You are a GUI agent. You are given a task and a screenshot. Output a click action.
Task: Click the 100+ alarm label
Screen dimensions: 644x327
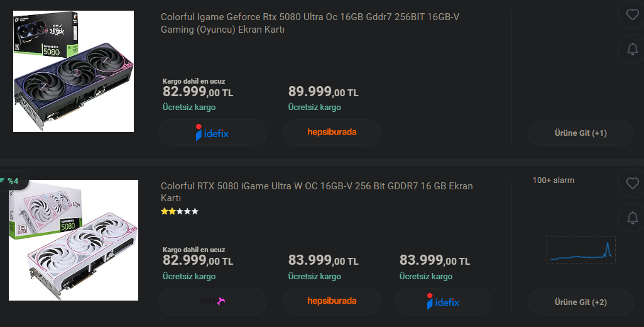554,180
